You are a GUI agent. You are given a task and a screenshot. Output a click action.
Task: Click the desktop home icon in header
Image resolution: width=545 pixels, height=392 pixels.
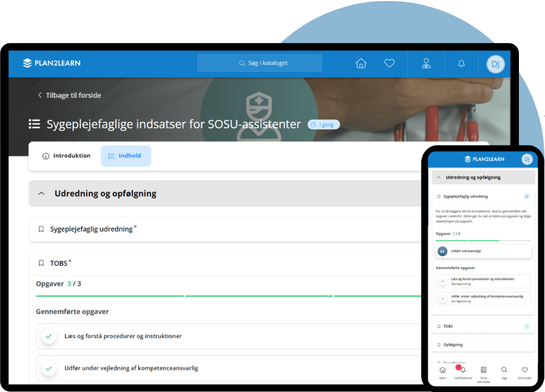pyautogui.click(x=361, y=63)
